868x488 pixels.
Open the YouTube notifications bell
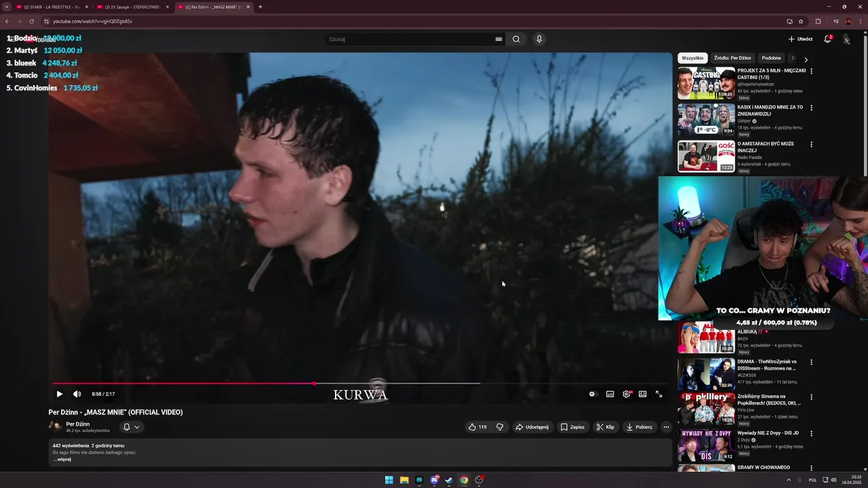(827, 39)
